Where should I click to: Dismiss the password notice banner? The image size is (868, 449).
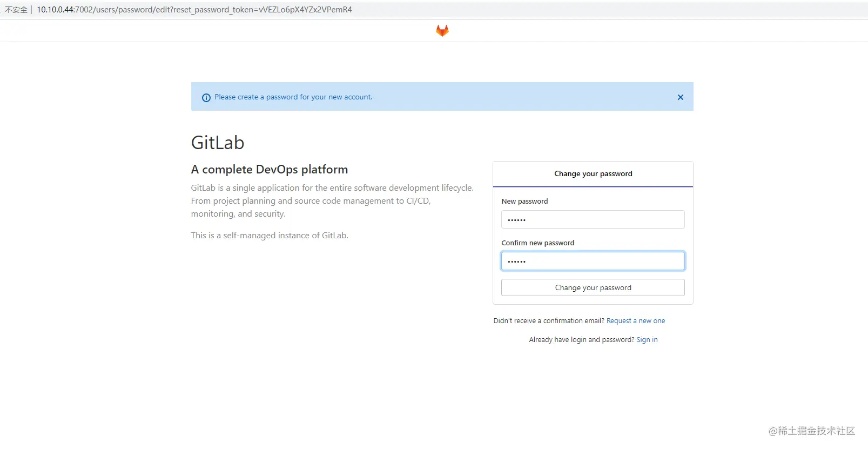(x=681, y=97)
